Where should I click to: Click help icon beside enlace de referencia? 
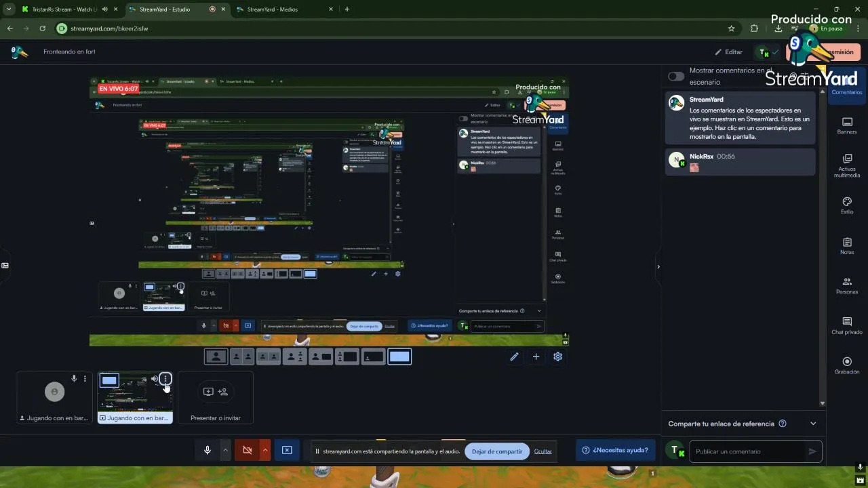click(x=783, y=424)
